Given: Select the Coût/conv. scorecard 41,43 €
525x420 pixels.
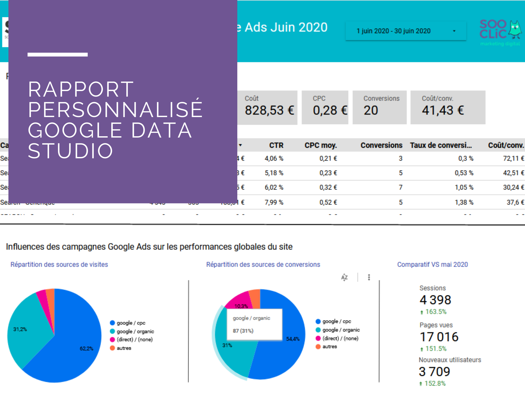Looking at the screenshot, I should coord(448,107).
